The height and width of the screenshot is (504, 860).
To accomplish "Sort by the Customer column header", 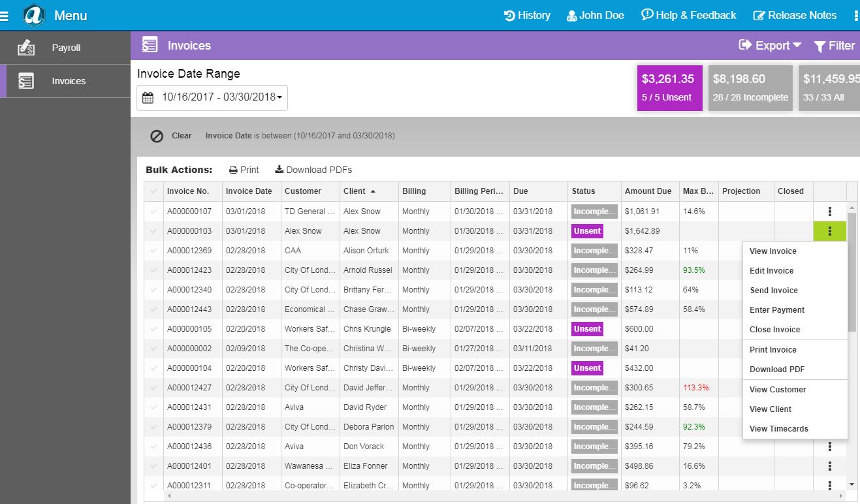I will coord(310,191).
